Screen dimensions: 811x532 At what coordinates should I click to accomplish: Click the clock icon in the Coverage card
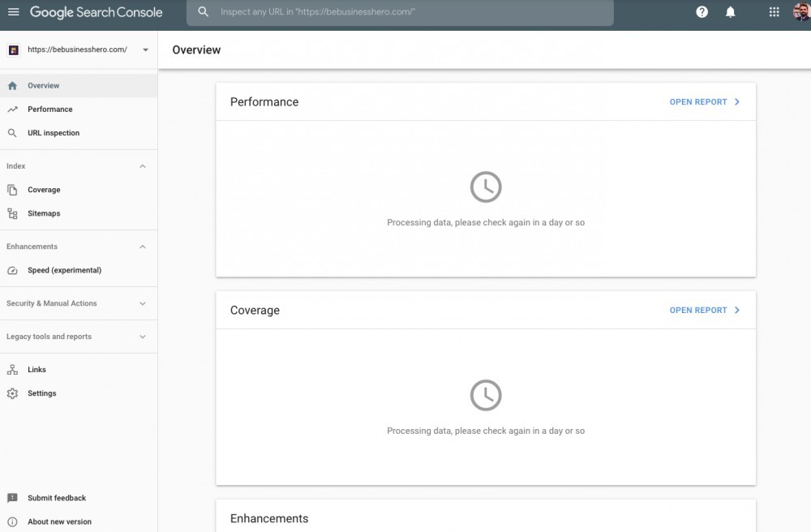pyautogui.click(x=486, y=395)
